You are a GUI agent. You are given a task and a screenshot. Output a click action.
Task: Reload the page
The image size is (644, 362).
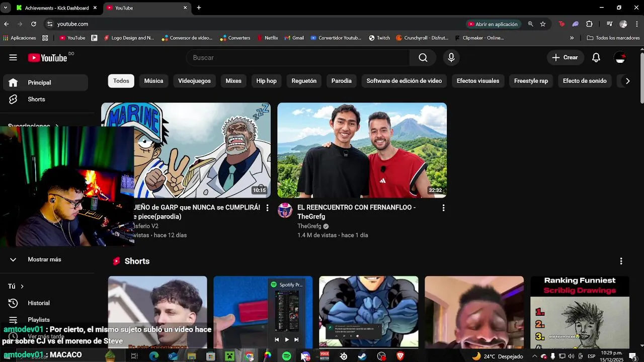click(33, 24)
